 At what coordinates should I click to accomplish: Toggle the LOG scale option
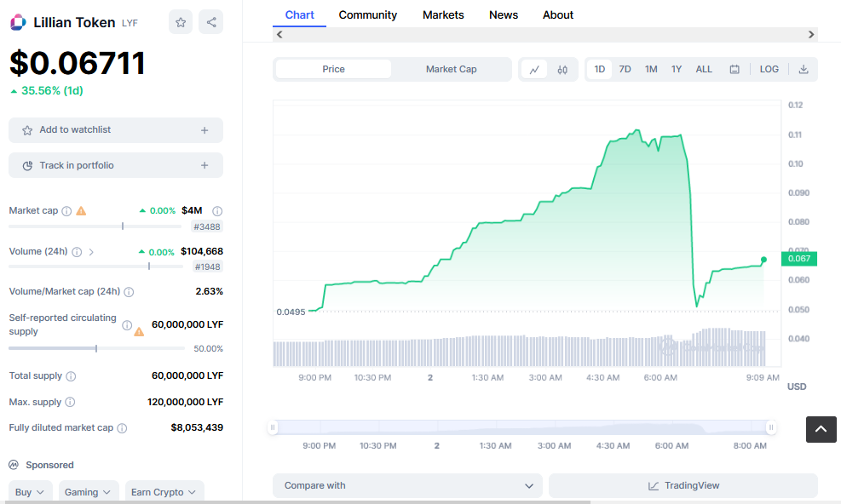(x=769, y=70)
